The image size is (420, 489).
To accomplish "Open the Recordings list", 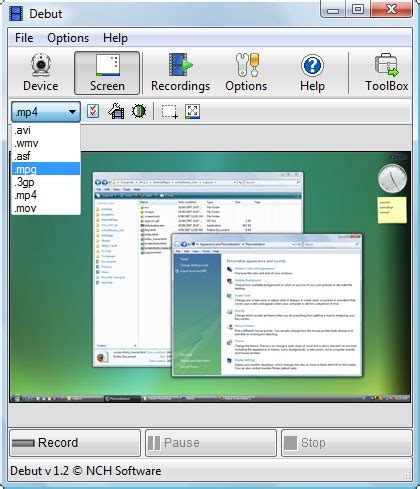I will (180, 73).
